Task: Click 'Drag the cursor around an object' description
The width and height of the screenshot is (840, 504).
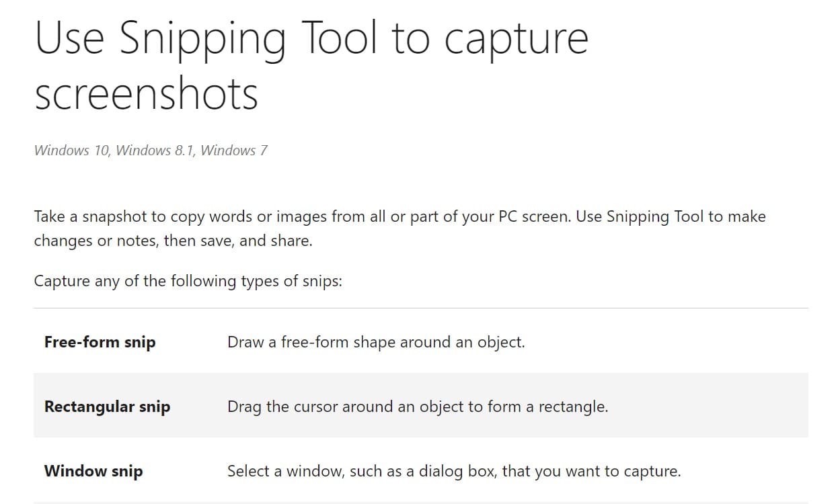Action: 417,407
